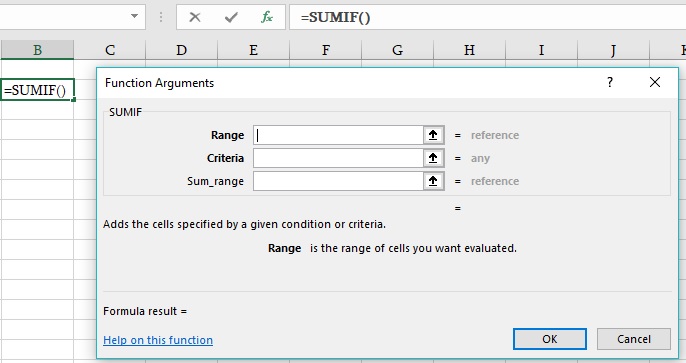Click the 'Adds the cells specified' description
Viewport: 686px width, 363px height.
(x=244, y=224)
